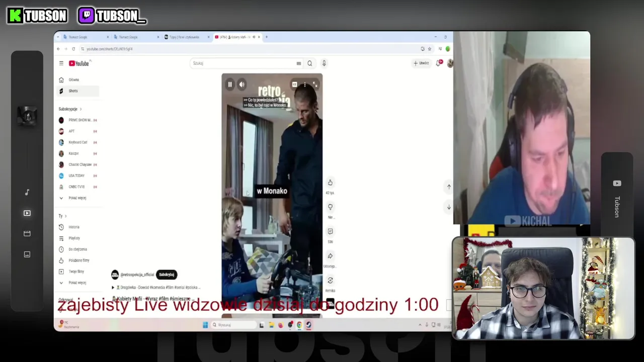The width and height of the screenshot is (644, 362).
Task: Open the Short's three-dot more menu
Action: tap(305, 84)
